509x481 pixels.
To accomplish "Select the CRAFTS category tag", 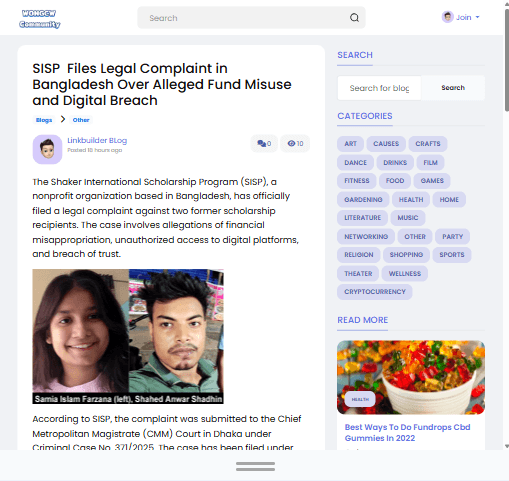I will coord(428,144).
